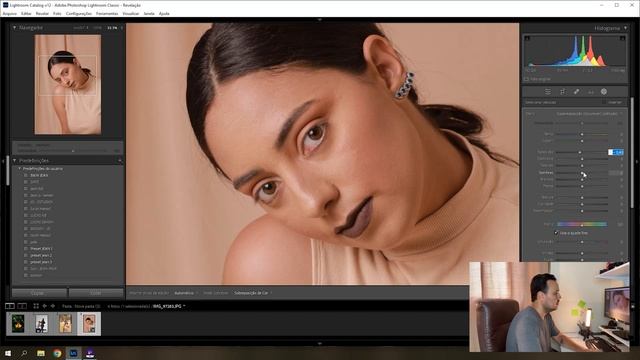Image resolution: width=640 pixels, height=360 pixels.
Task: Open the Edit sliders tool icon
Action: [548, 92]
